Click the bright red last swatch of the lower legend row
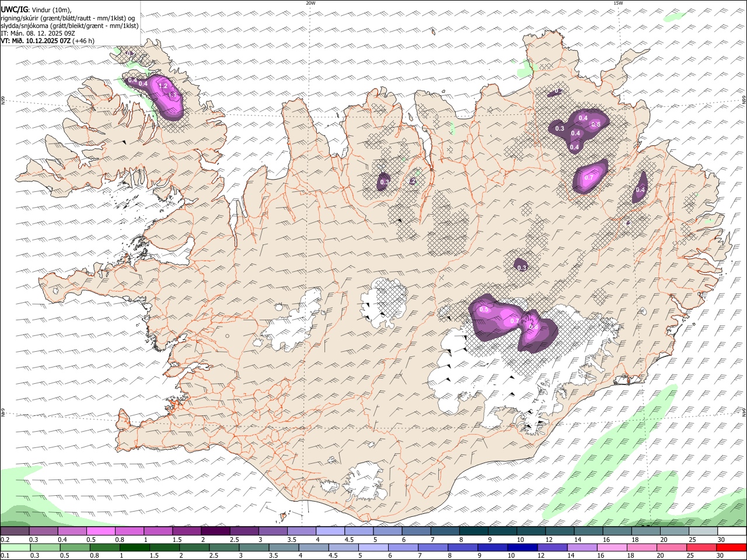The image size is (747, 560). tap(732, 547)
